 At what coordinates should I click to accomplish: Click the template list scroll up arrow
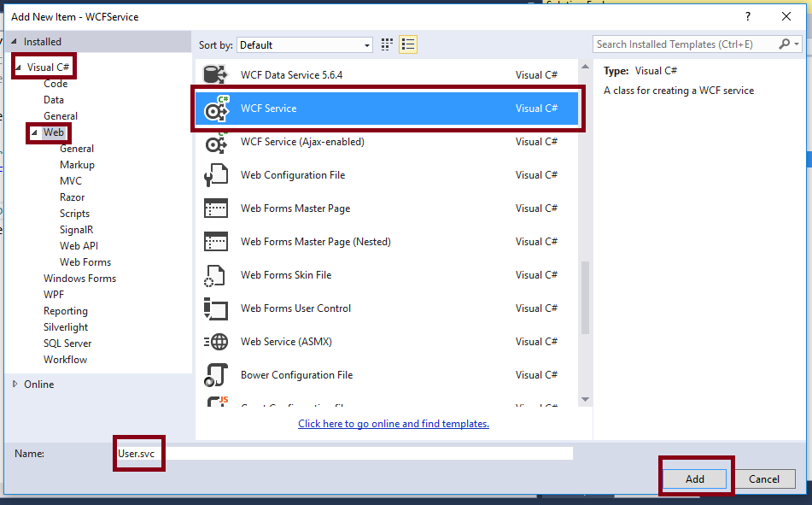point(585,67)
